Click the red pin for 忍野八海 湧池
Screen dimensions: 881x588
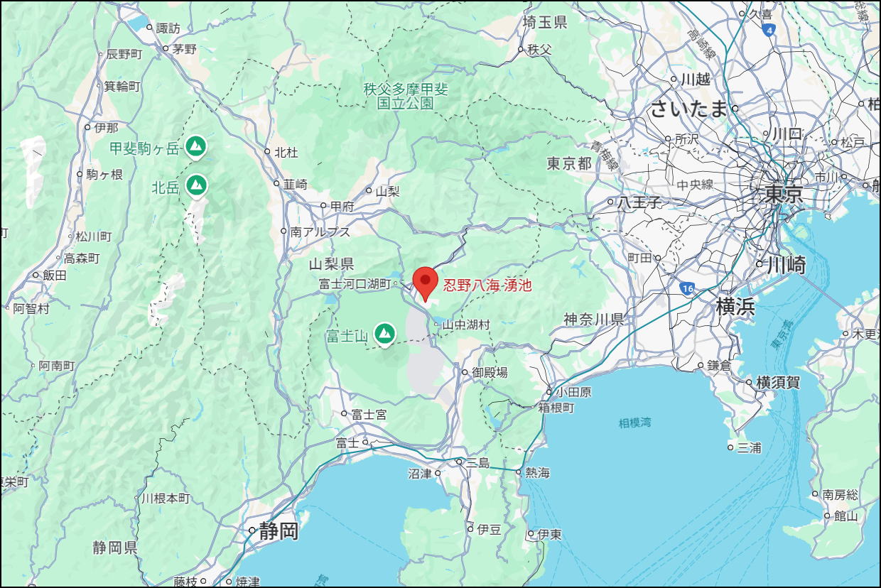coord(425,283)
